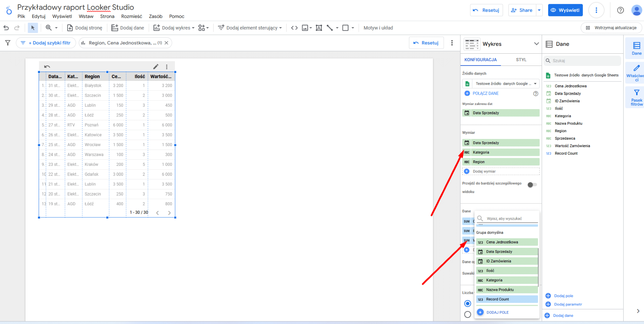Select the rectangle shape tool
Viewport: 644px width, 324px height.
point(346,28)
